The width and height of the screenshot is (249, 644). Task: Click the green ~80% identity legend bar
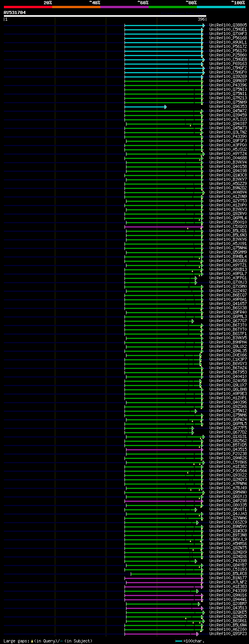coord(173,7)
